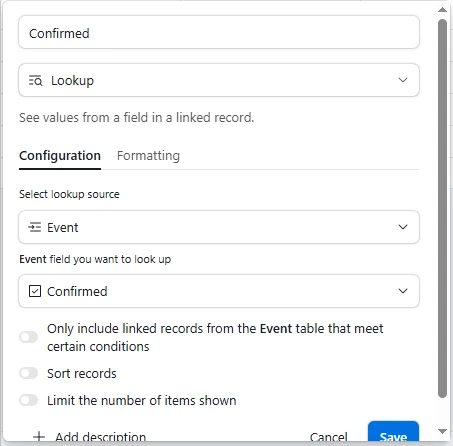This screenshot has height=446, width=453.
Task: Click the checkbox icon beside Confirmed field
Action: click(x=35, y=291)
